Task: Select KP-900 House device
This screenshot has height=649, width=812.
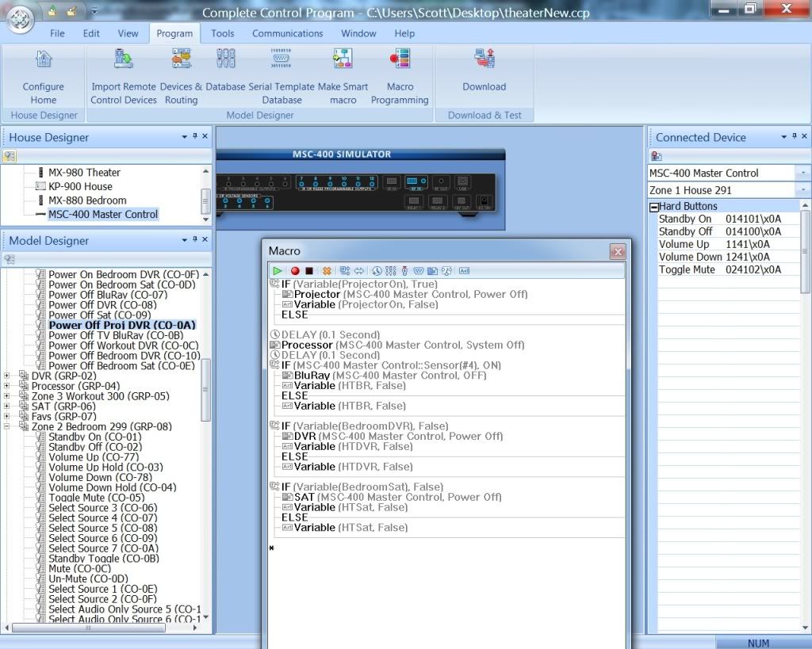Action: click(x=80, y=186)
